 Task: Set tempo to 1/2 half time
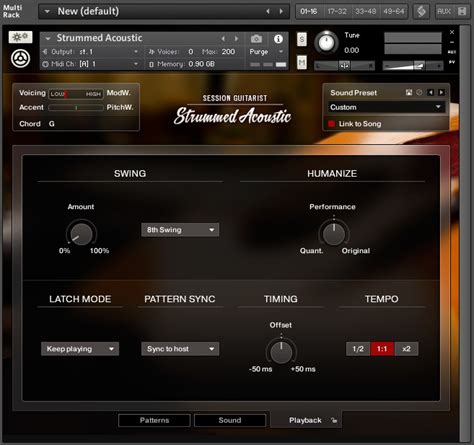pyautogui.click(x=358, y=349)
